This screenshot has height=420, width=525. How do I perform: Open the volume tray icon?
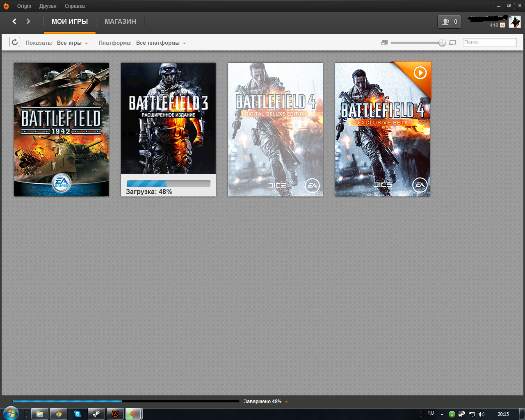(x=482, y=414)
